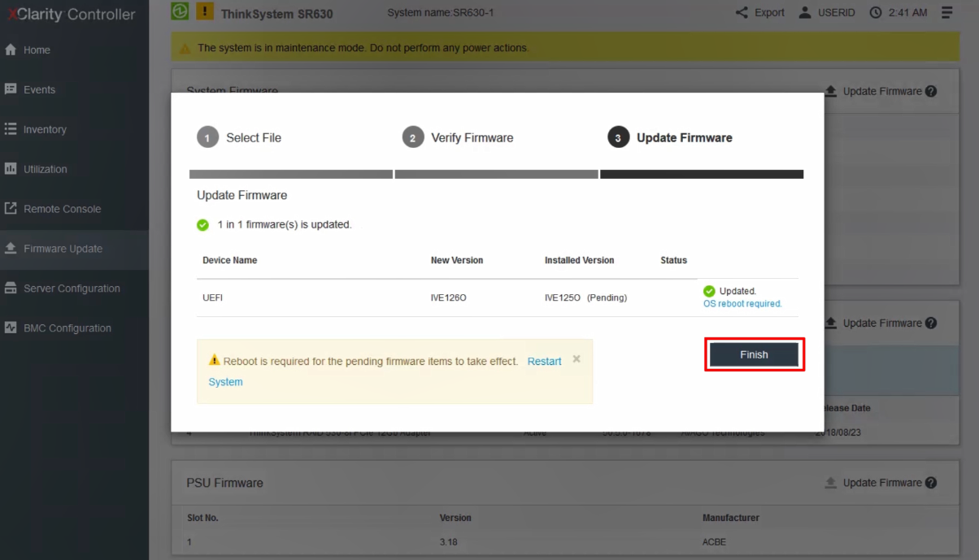
Task: Select Firmware Update in sidebar
Action: pos(63,249)
